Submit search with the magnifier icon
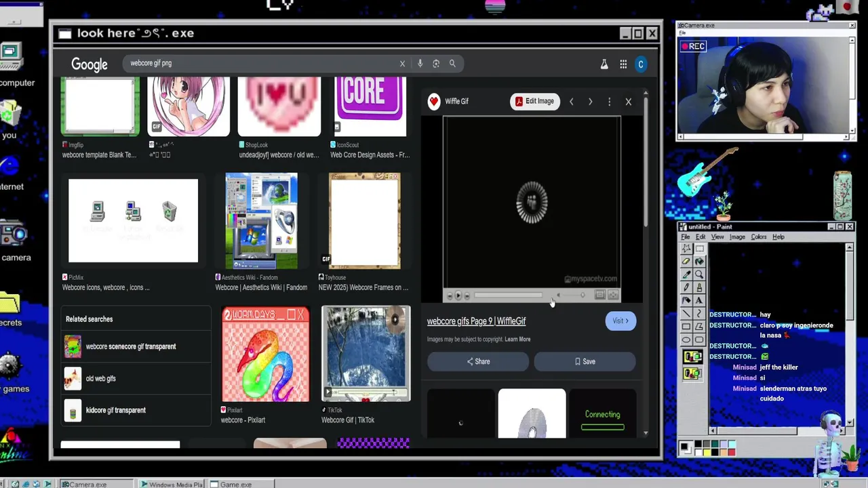Viewport: 868px width, 488px height. pos(452,64)
